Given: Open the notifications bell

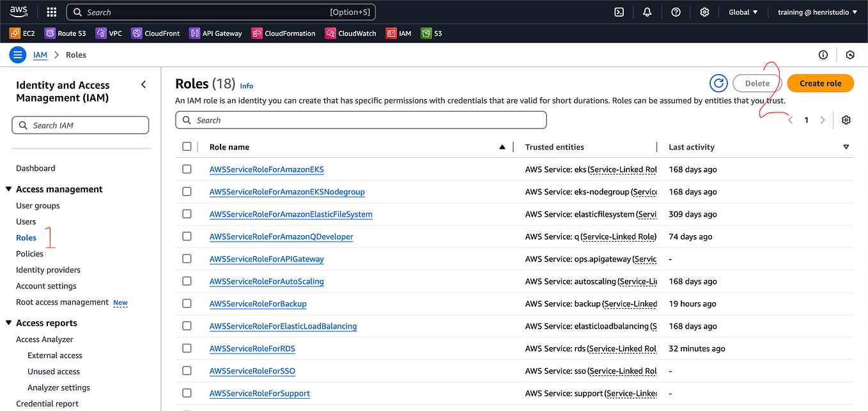Looking at the screenshot, I should 647,12.
